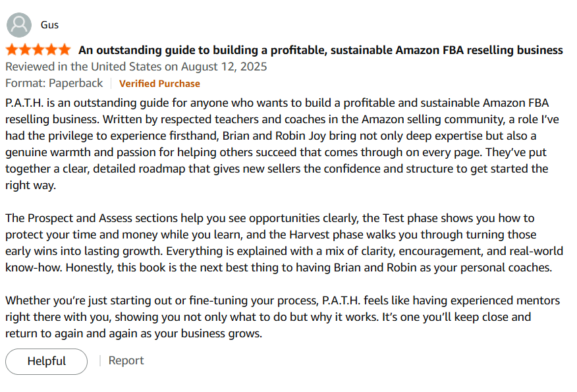Click the word Paperback in the format line
The height and width of the screenshot is (392, 577).
(76, 83)
